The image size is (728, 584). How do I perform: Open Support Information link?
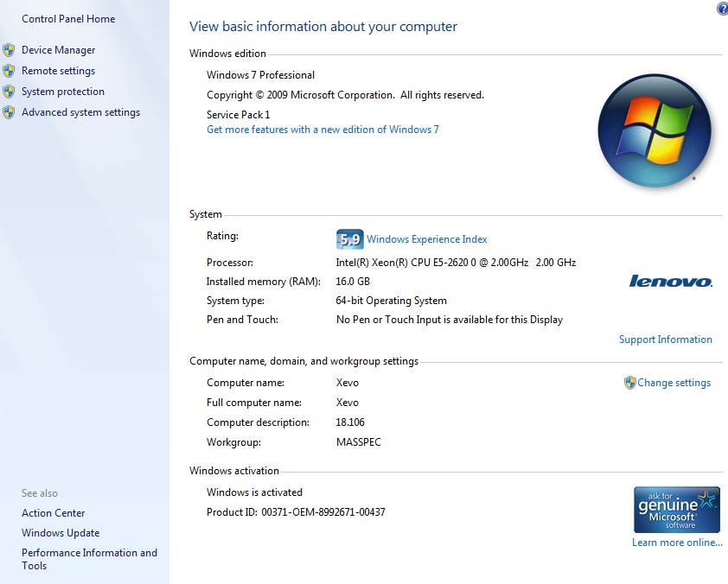pyautogui.click(x=666, y=340)
